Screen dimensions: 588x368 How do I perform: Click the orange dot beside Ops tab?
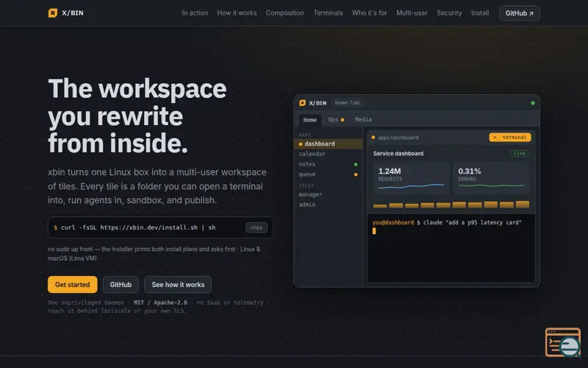[343, 120]
